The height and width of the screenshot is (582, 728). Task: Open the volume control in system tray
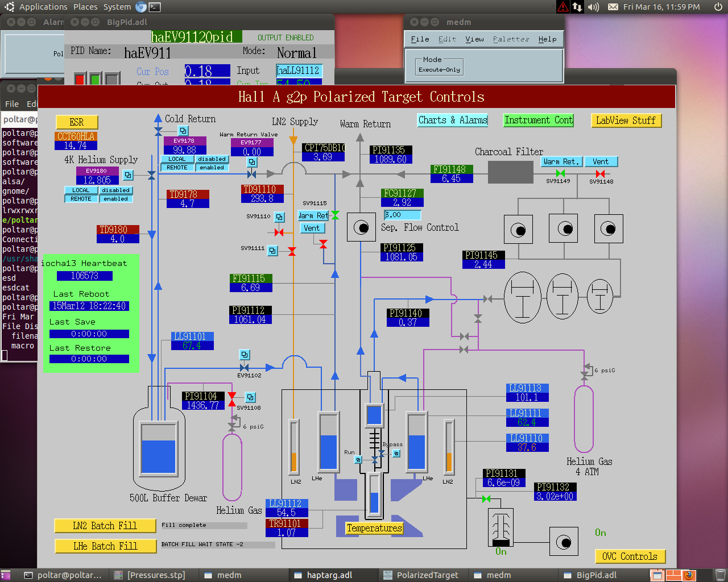tap(593, 7)
